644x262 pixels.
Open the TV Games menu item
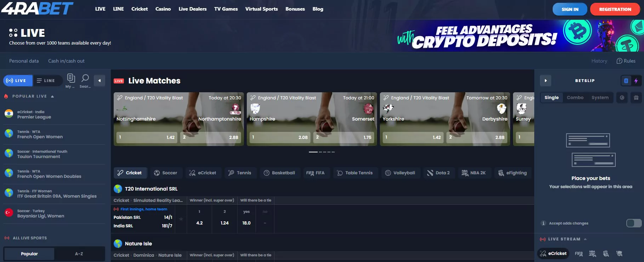point(226,9)
